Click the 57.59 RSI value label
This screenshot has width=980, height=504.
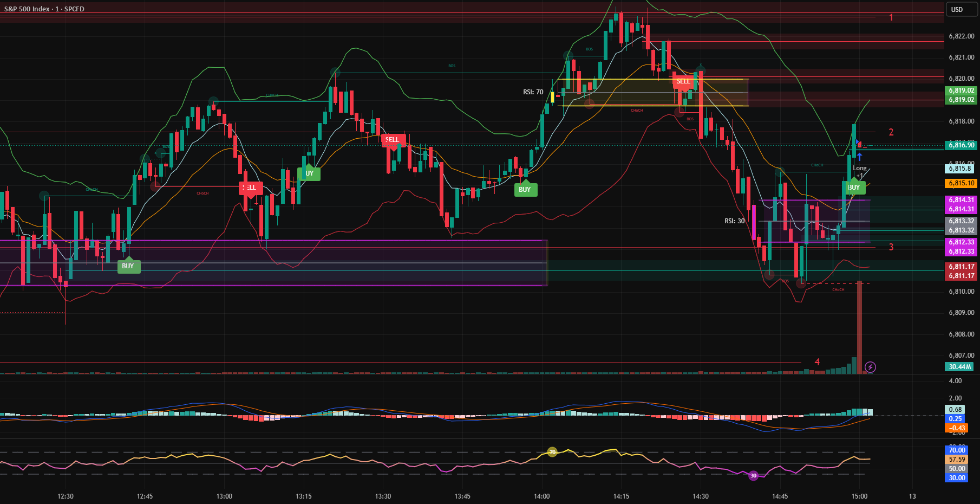[957, 460]
